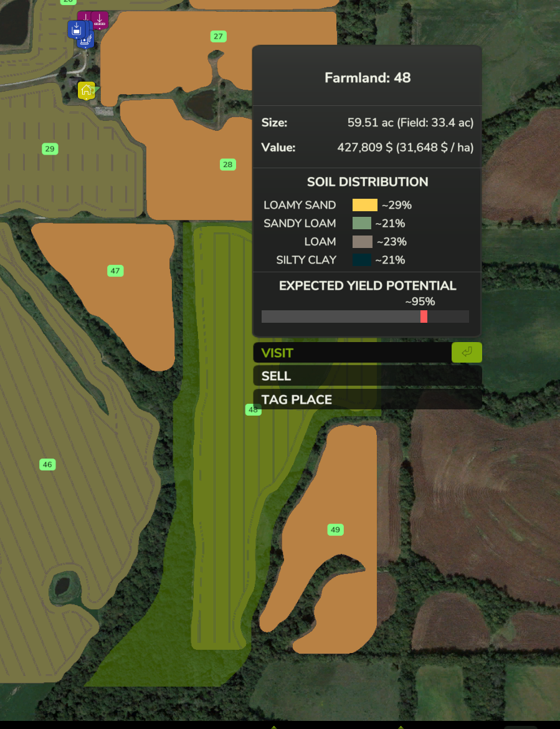Select field number 27 label
560x729 pixels.
218,37
